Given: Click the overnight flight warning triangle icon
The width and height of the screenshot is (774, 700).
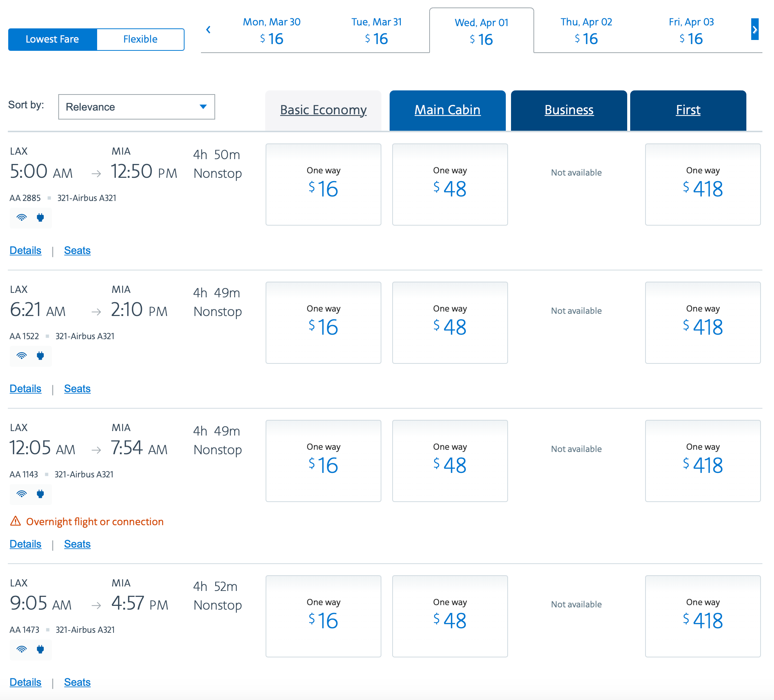Looking at the screenshot, I should pyautogui.click(x=15, y=521).
